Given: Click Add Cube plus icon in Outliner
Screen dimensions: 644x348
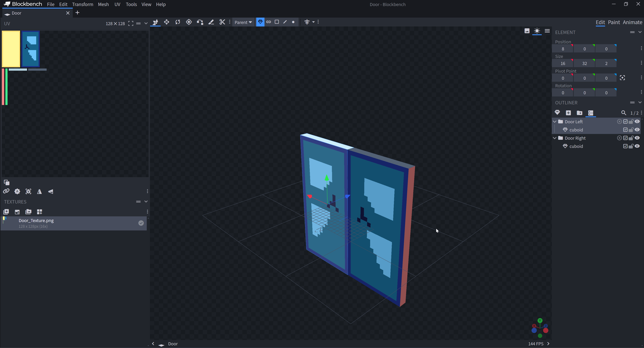Looking at the screenshot, I should [x=568, y=113].
